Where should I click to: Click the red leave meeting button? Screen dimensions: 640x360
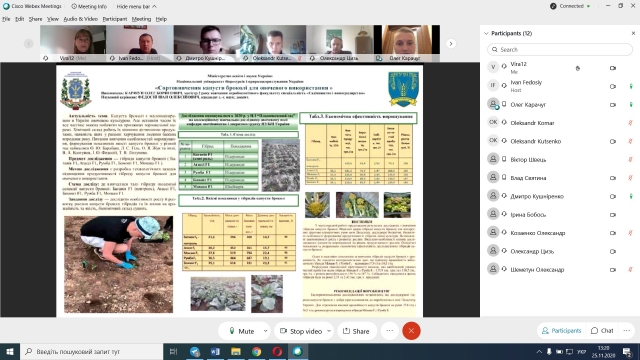(411, 331)
